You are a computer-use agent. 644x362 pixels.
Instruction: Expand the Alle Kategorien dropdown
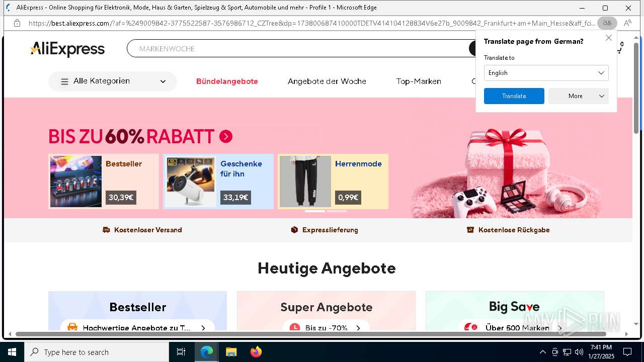[163, 81]
